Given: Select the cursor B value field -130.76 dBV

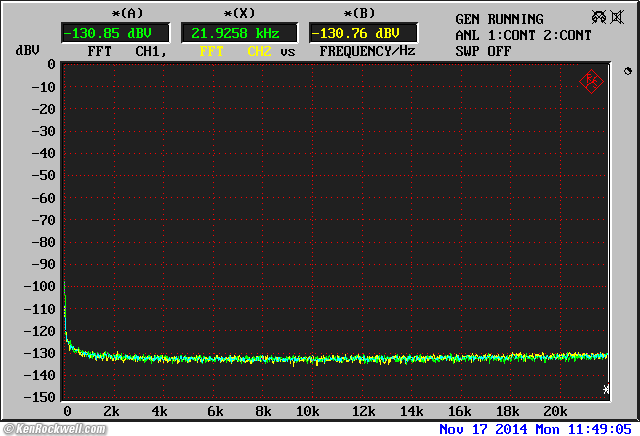Looking at the screenshot, I should (363, 33).
